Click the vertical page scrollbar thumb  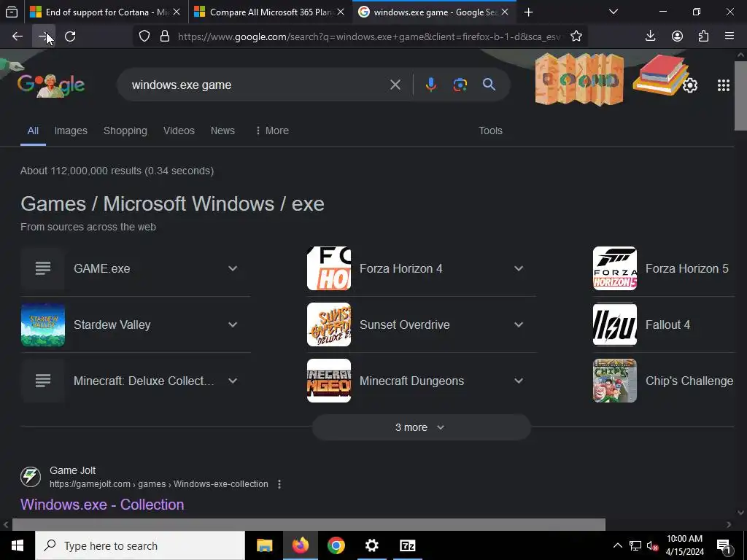pos(740,96)
